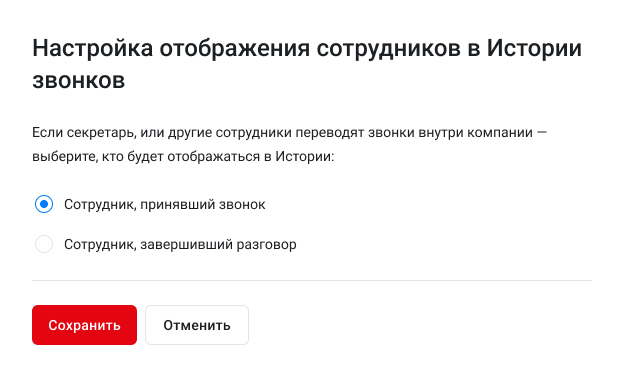Click the label text "Сотрудник, принявший звонок"

(164, 205)
